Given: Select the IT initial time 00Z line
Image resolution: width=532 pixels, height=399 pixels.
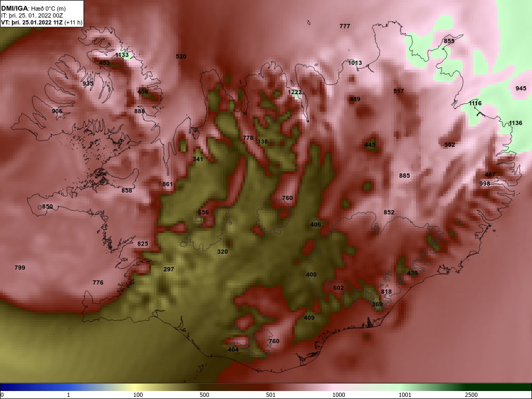Looking at the screenshot, I should tap(32, 15).
